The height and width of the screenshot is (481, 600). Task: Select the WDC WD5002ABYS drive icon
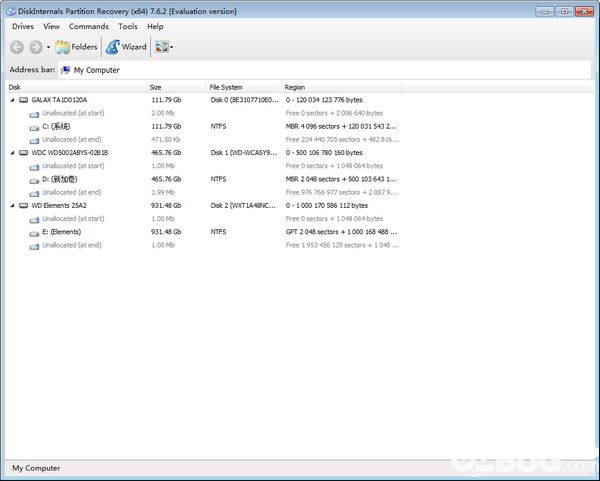click(x=24, y=153)
